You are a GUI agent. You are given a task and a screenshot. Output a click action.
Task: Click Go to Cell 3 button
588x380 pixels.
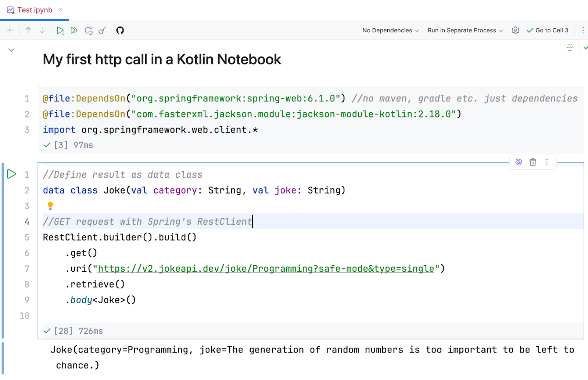tap(548, 30)
